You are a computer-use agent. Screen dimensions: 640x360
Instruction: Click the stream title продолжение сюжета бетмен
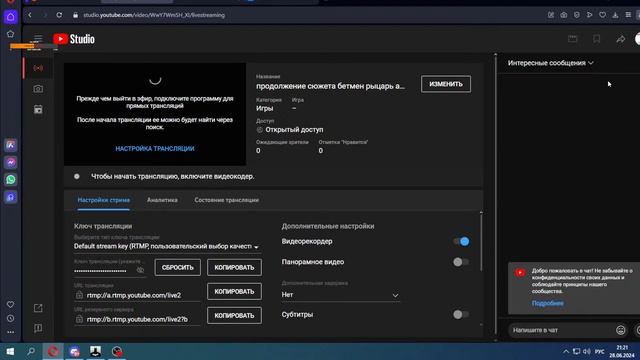coord(330,86)
